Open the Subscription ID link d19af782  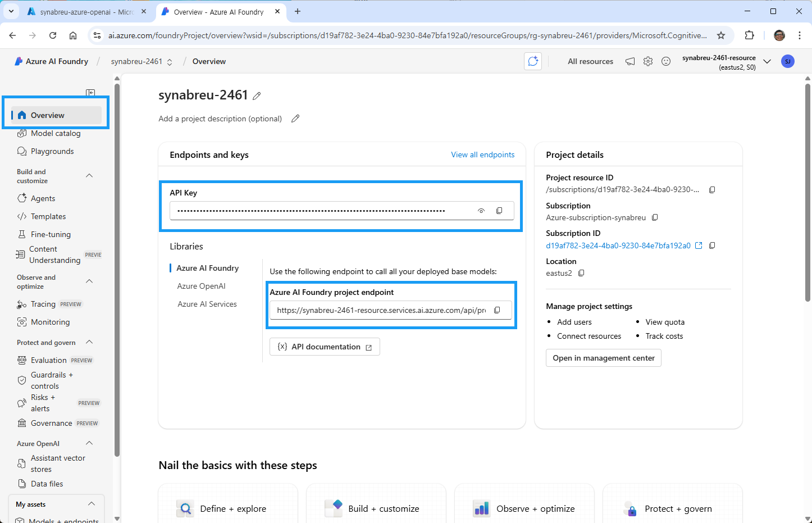pos(618,245)
